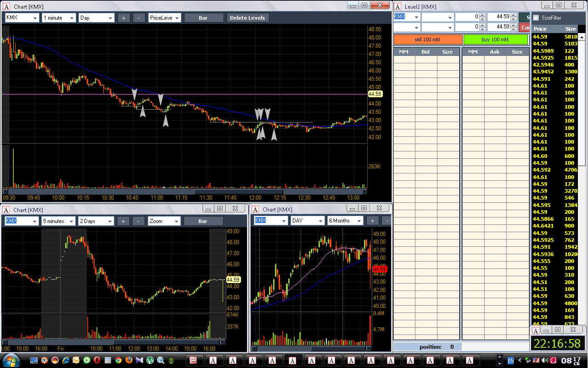588x368 pixels.
Task: Click the 1-minute Chart [KMX] window app icon
Action: pyautogui.click(x=6, y=6)
